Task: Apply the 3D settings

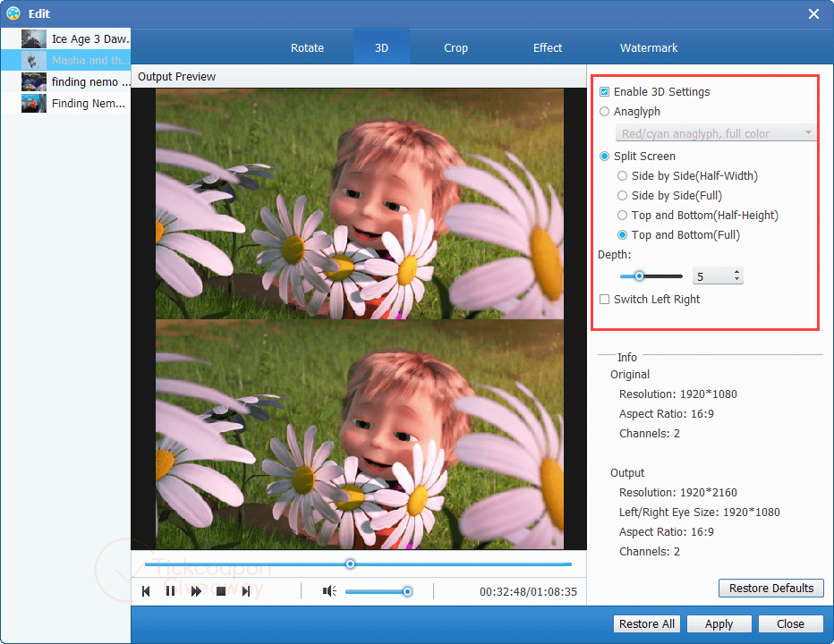Action: coord(719,623)
